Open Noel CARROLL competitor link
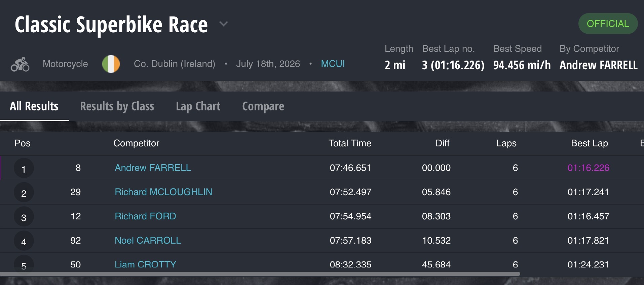Viewport: 644px width, 285px height. click(148, 240)
